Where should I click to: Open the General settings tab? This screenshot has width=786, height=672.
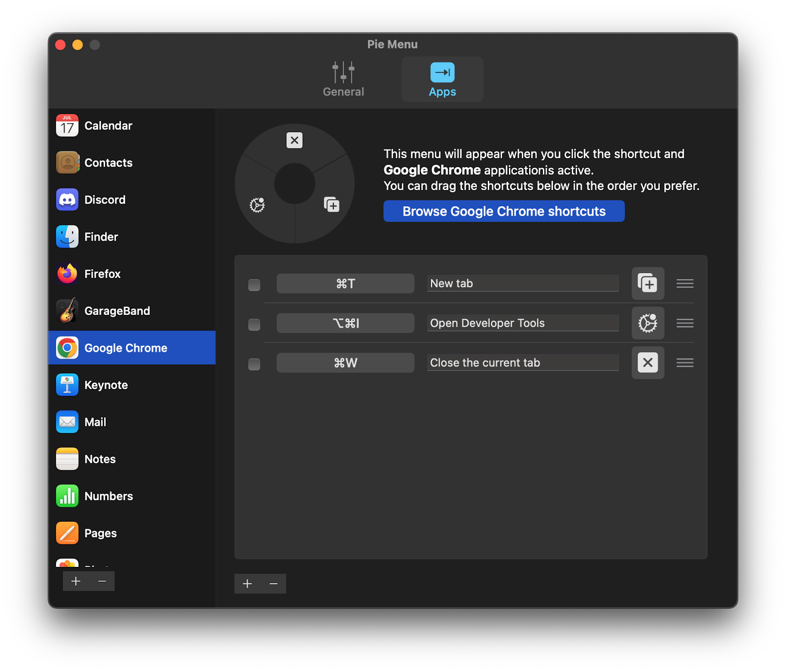point(343,79)
